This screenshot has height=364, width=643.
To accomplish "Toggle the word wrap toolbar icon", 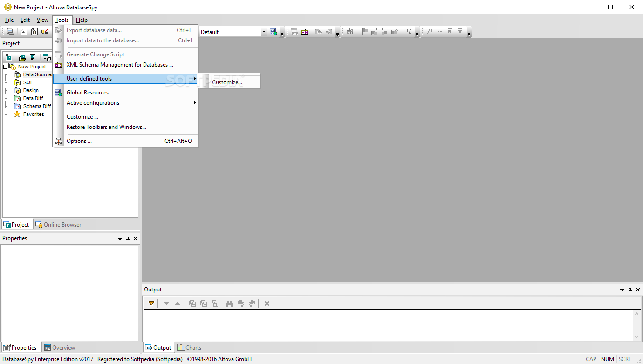I will (x=350, y=32).
